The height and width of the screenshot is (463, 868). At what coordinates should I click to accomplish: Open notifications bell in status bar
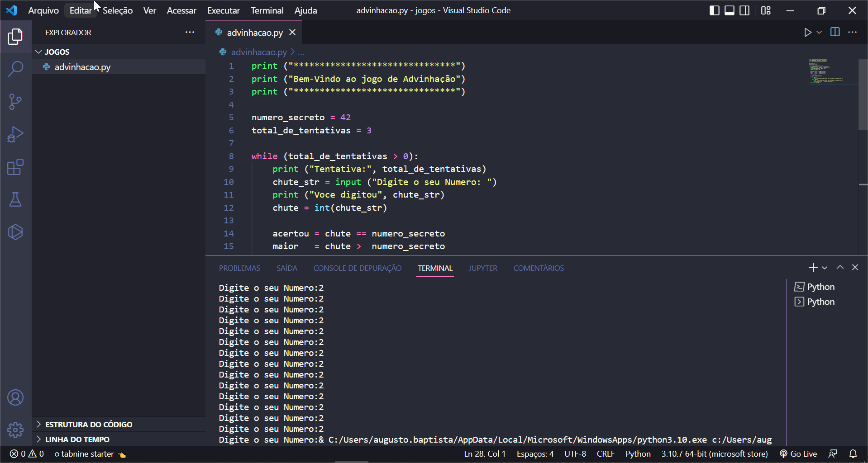click(x=853, y=454)
